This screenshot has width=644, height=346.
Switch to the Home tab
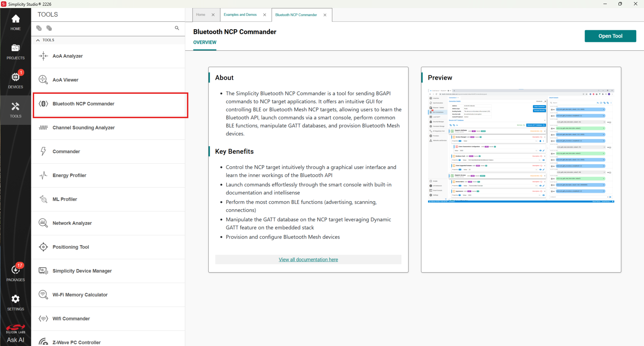pos(201,15)
